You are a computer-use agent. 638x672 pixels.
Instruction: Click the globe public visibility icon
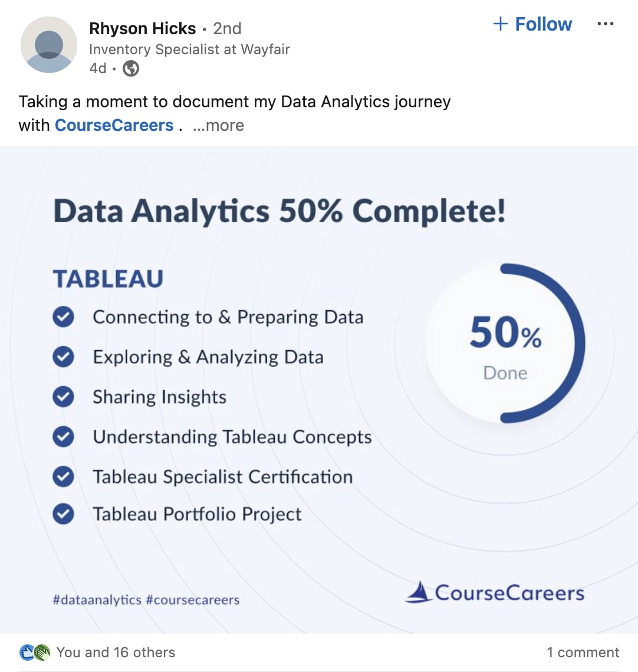pos(131,68)
